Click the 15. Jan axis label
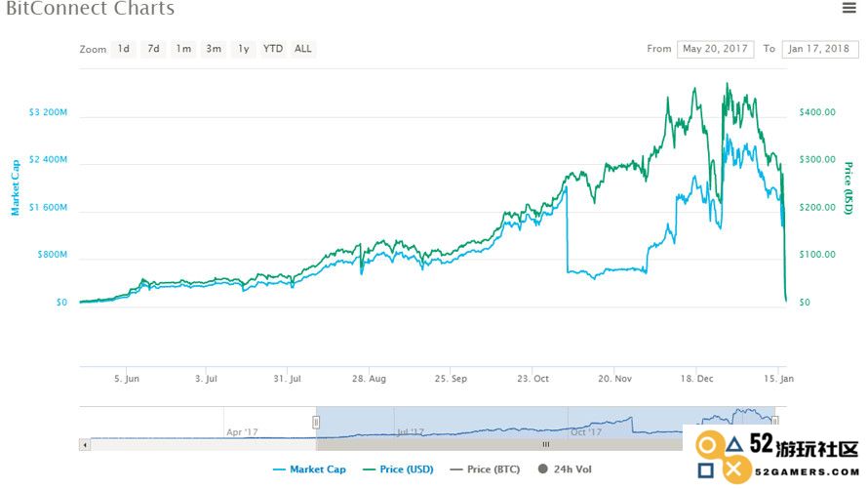The height and width of the screenshot is (489, 868). [x=778, y=379]
